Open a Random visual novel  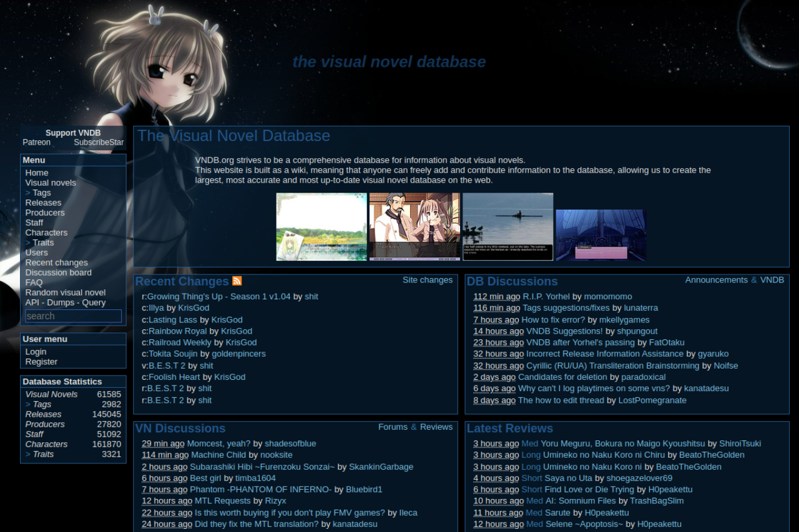coord(66,293)
